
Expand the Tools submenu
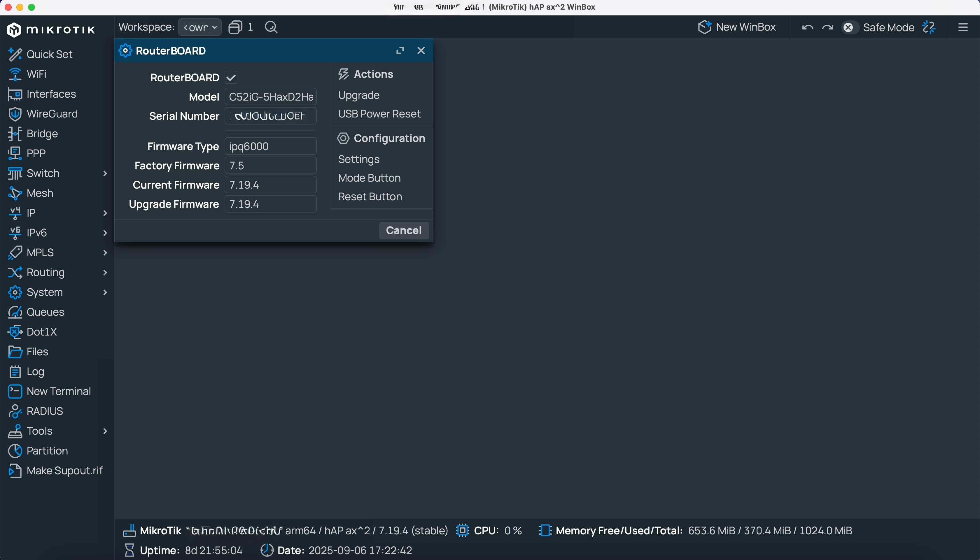pos(105,431)
